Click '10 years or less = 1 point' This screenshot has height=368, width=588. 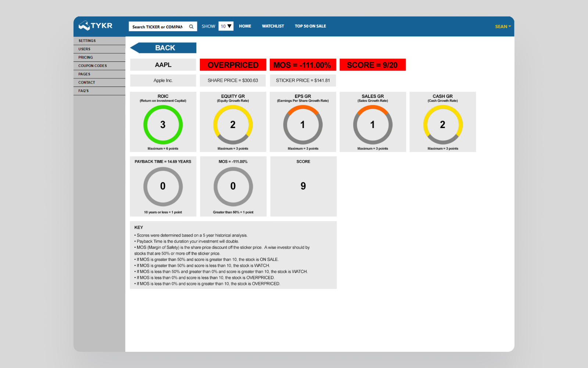(x=163, y=212)
